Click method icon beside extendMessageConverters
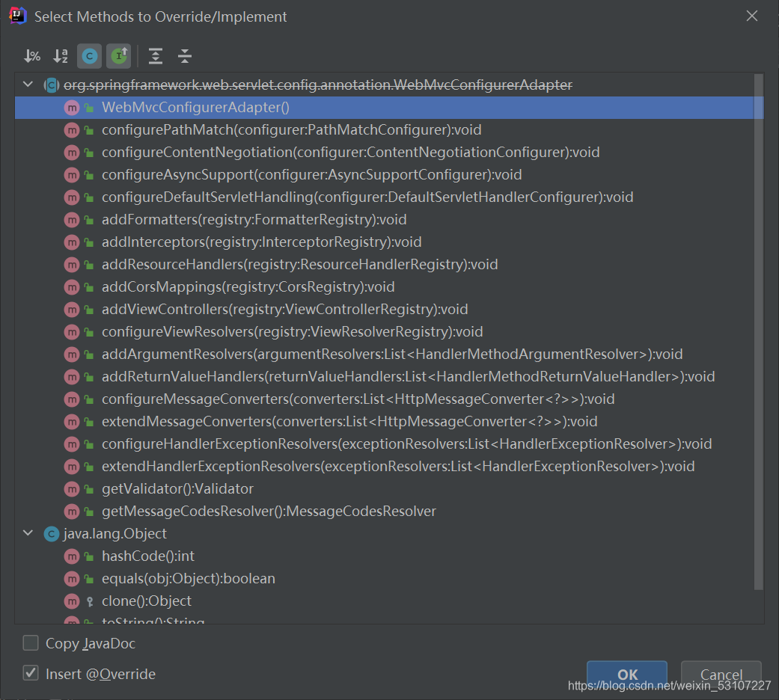The height and width of the screenshot is (700, 779). 72,422
